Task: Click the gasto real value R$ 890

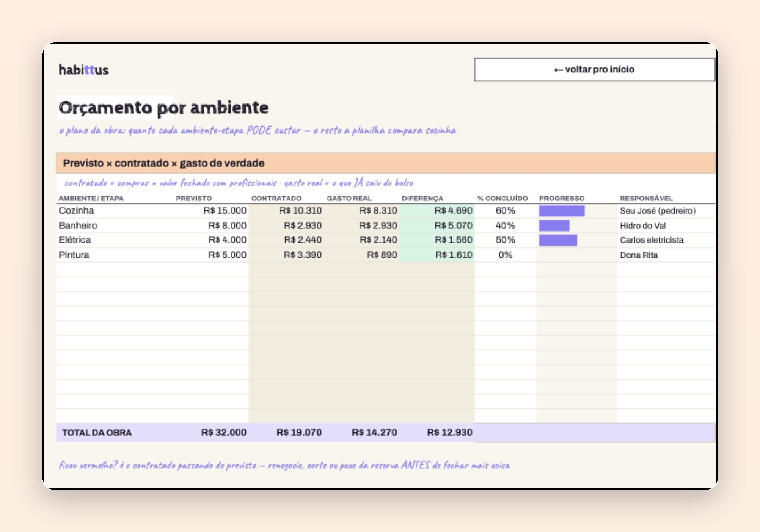Action: coord(382,255)
